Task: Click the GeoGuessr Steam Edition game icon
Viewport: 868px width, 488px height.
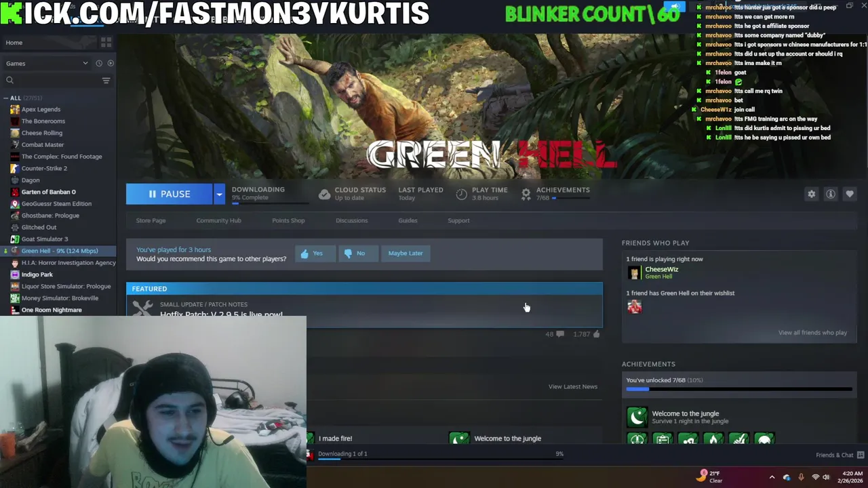Action: 15,203
